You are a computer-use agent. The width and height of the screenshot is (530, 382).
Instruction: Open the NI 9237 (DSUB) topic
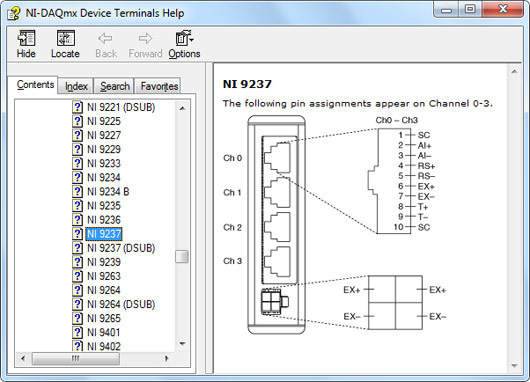point(121,248)
